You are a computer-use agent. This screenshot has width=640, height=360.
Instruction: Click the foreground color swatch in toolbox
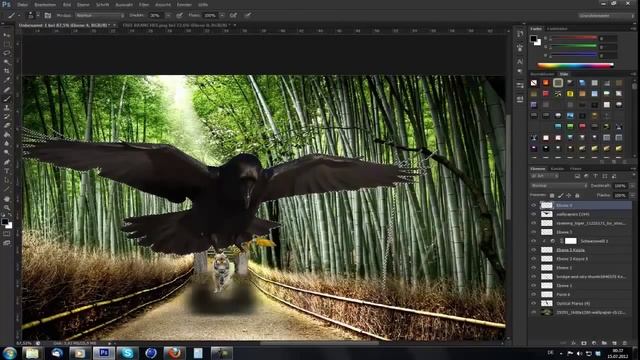click(4, 222)
